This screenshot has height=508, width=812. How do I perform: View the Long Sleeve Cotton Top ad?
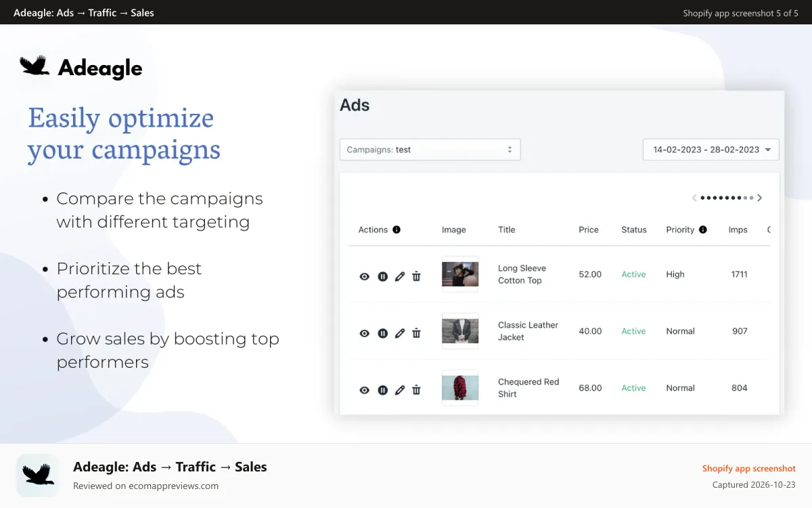[x=365, y=276]
